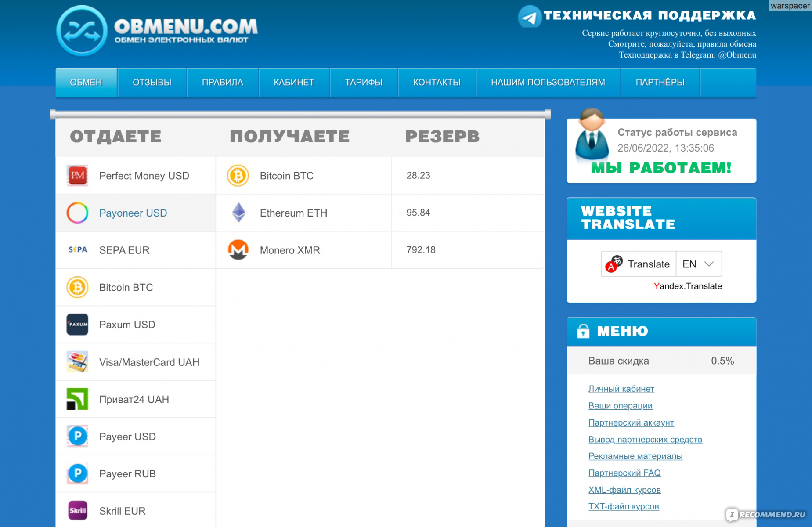The image size is (812, 527).
Task: Open the ТАРИФЫ menu tab
Action: (x=364, y=82)
